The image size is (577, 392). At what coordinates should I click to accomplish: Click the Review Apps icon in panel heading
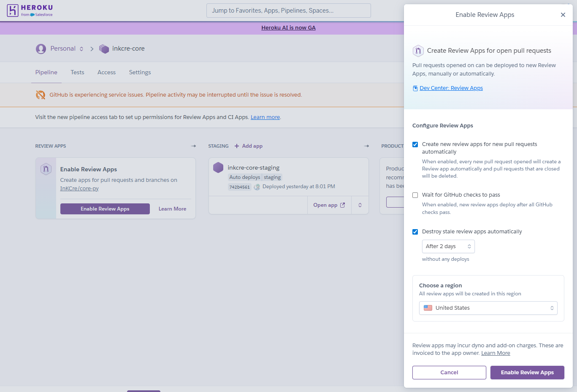pos(418,51)
